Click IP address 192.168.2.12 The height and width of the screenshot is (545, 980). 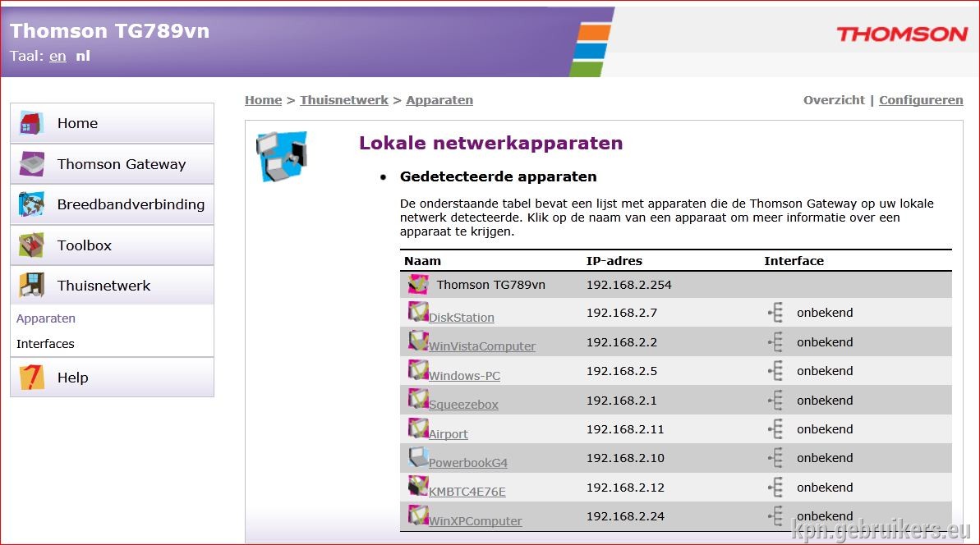click(625, 487)
